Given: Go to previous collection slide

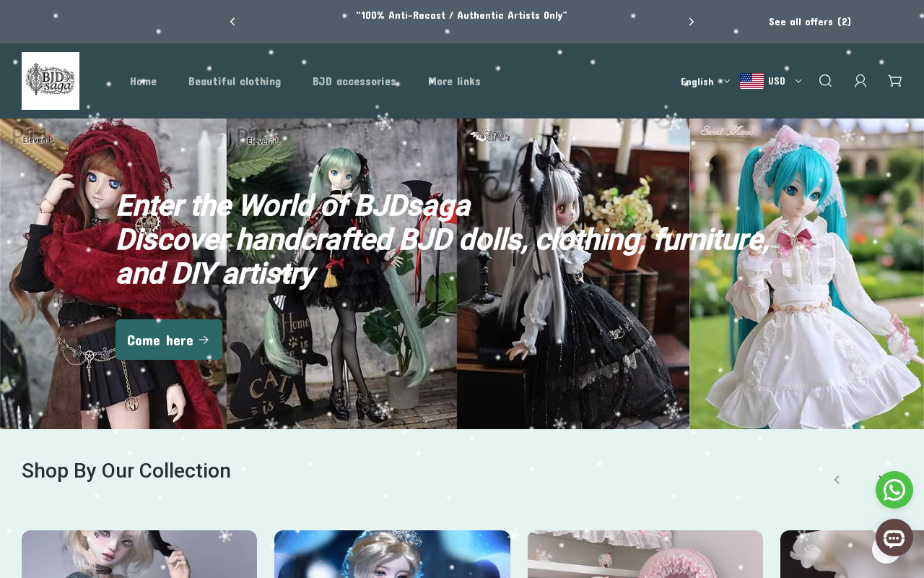Looking at the screenshot, I should (x=837, y=480).
